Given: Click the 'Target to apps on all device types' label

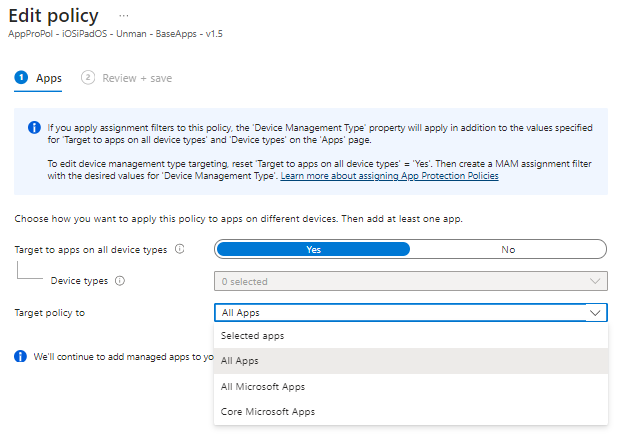Looking at the screenshot, I should pyautogui.click(x=91, y=250).
